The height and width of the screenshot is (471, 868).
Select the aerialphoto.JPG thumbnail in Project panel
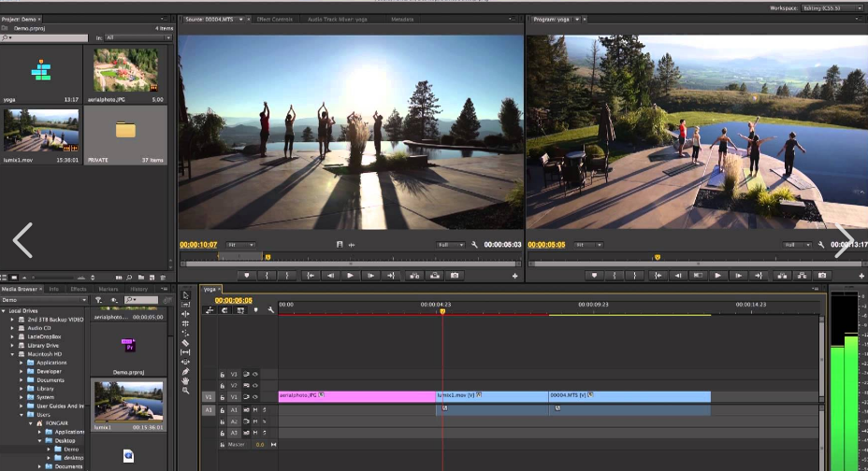pyautogui.click(x=124, y=70)
